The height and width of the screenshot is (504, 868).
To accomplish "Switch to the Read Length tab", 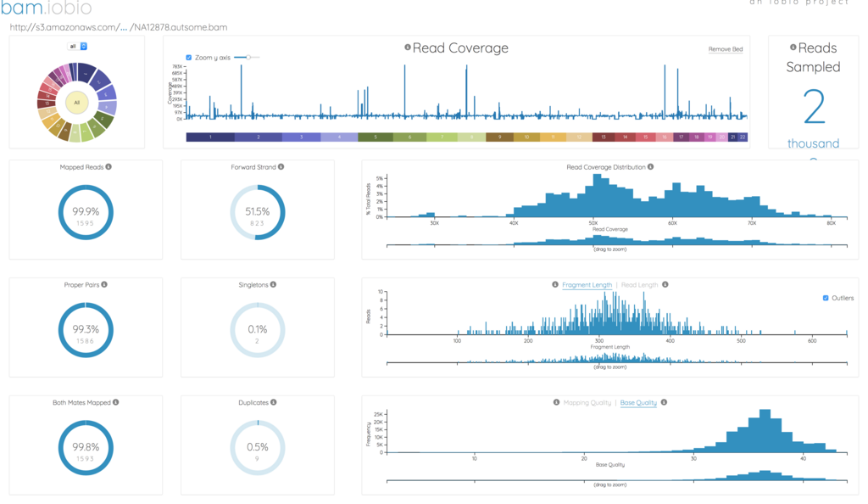I will point(638,285).
